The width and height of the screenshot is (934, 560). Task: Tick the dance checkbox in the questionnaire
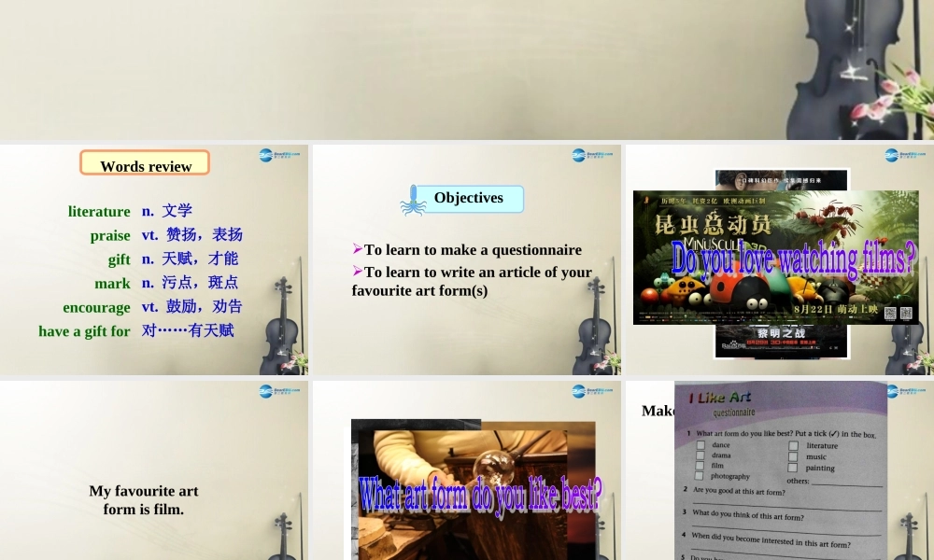(x=701, y=445)
